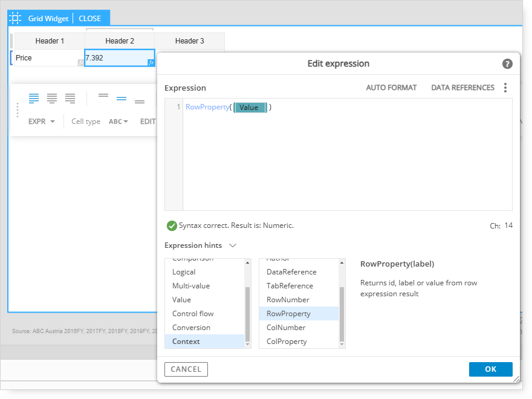532x399 pixels.
Task: Click the function list scroll down arrow
Action: pyautogui.click(x=342, y=345)
